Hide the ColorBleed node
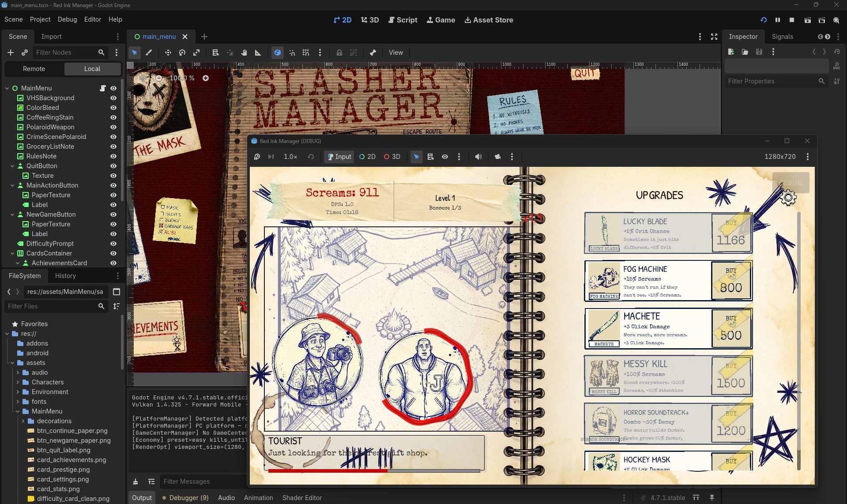Viewport: 847px width, 504px height. 113,108
